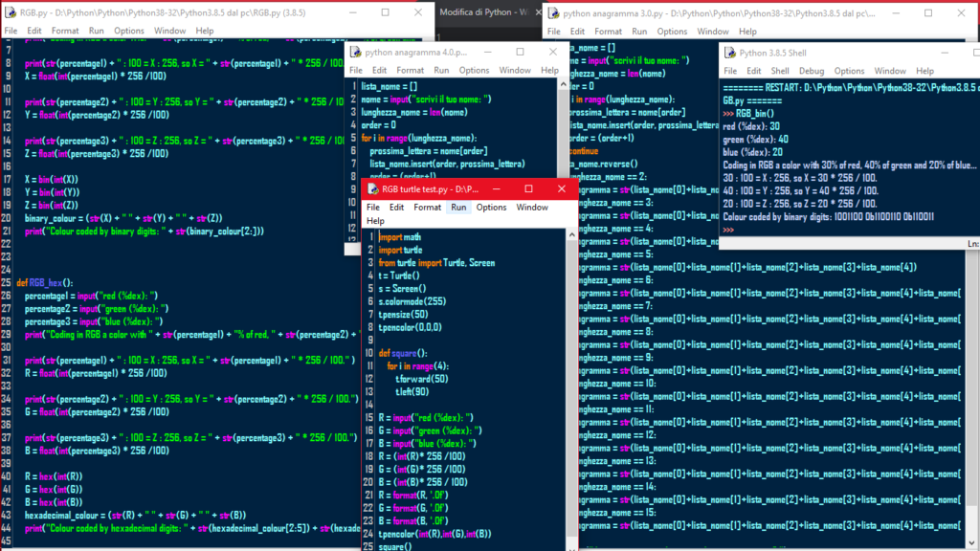Click the Python icon in Python 3.8.5 Shell title bar
The width and height of the screenshot is (980, 551).
coord(730,54)
